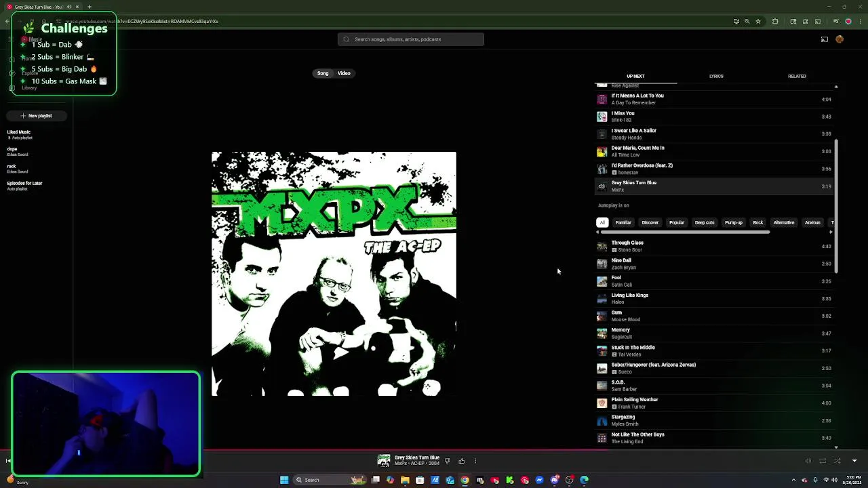This screenshot has height=488, width=868.
Task: Open the RELATED tab
Action: (x=797, y=77)
